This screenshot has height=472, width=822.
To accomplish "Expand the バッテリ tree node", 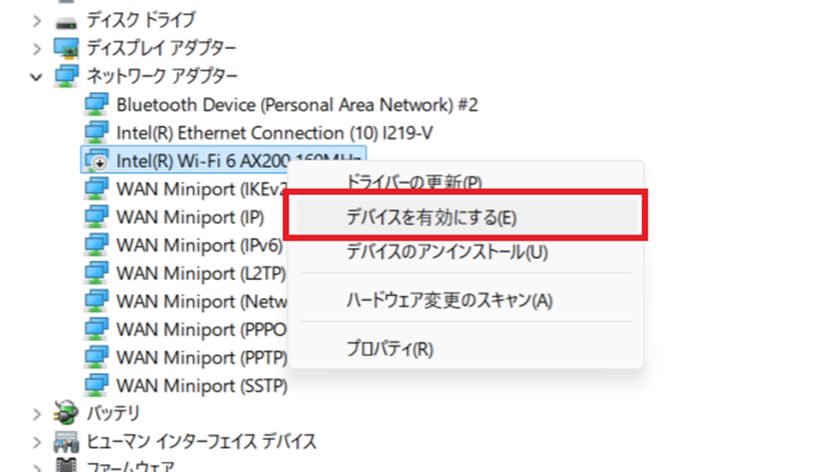I will [x=37, y=413].
